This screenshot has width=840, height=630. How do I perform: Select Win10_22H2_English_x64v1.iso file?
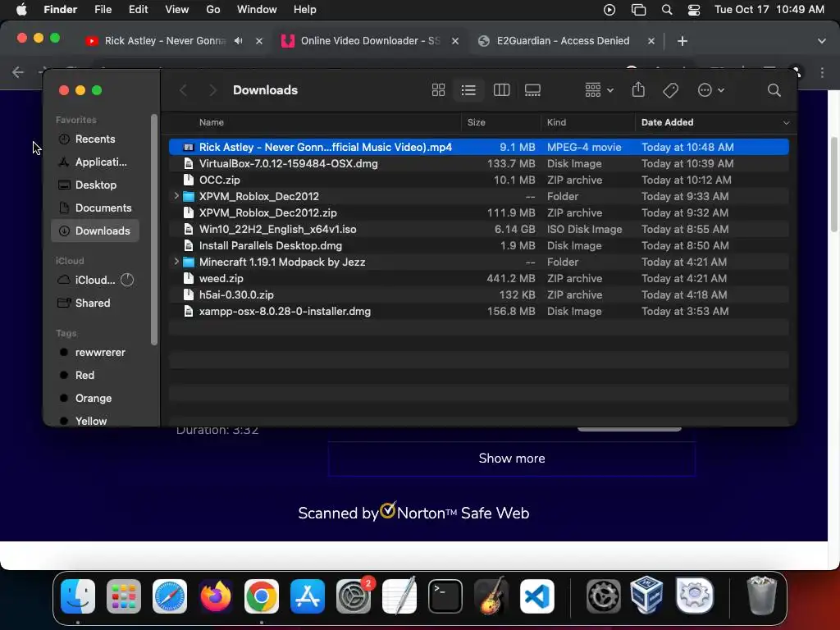tap(478, 230)
